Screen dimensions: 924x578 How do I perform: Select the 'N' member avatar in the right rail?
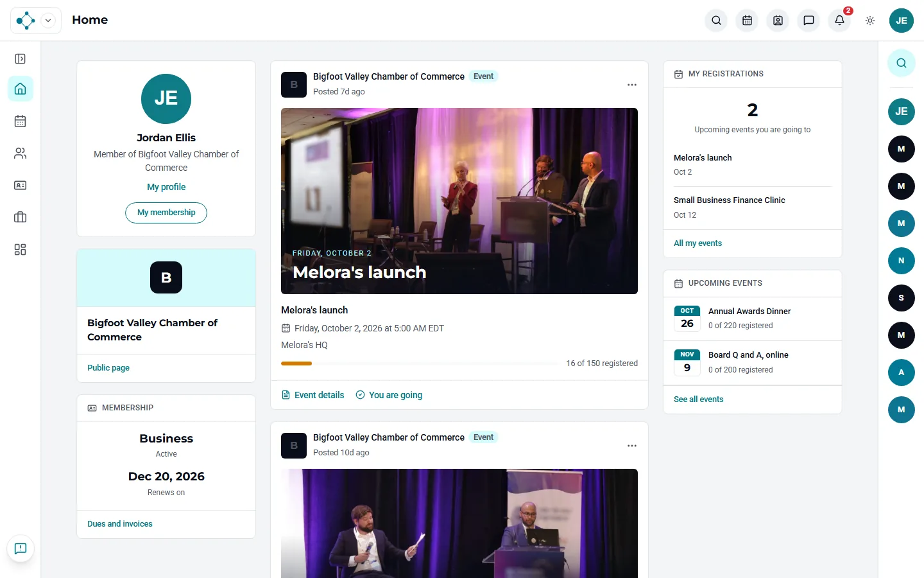click(902, 261)
